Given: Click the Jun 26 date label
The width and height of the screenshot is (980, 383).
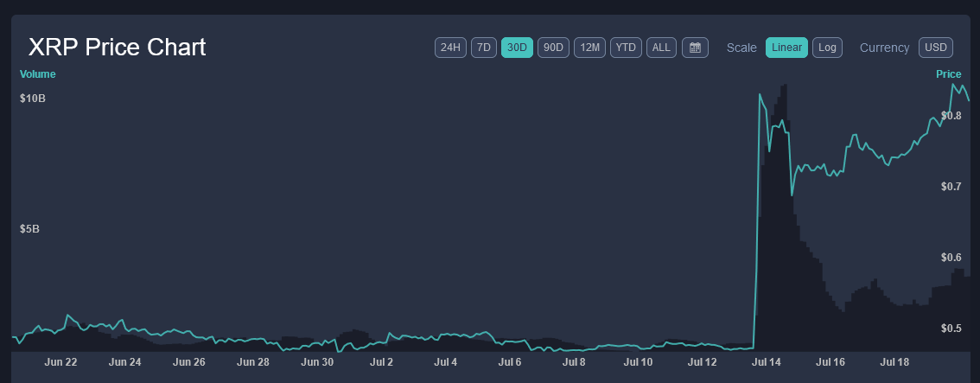Looking at the screenshot, I should 188,361.
